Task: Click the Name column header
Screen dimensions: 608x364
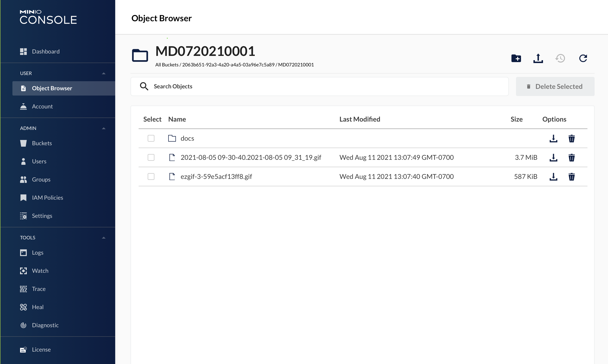Action: pos(177,119)
